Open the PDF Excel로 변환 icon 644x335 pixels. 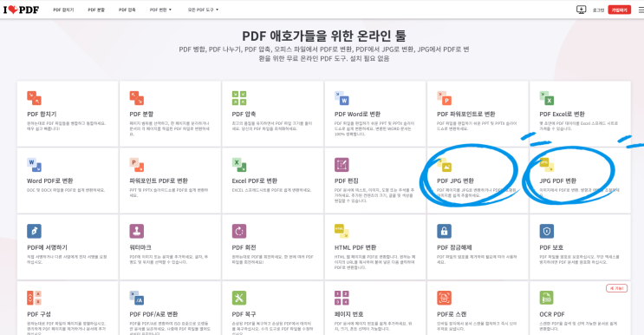pos(547,98)
